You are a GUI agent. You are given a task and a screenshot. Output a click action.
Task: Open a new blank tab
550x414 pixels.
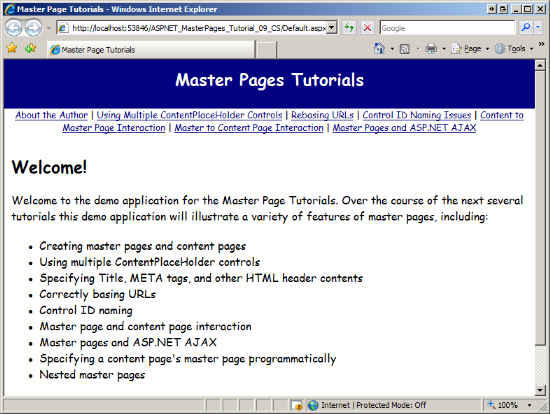pyautogui.click(x=266, y=50)
